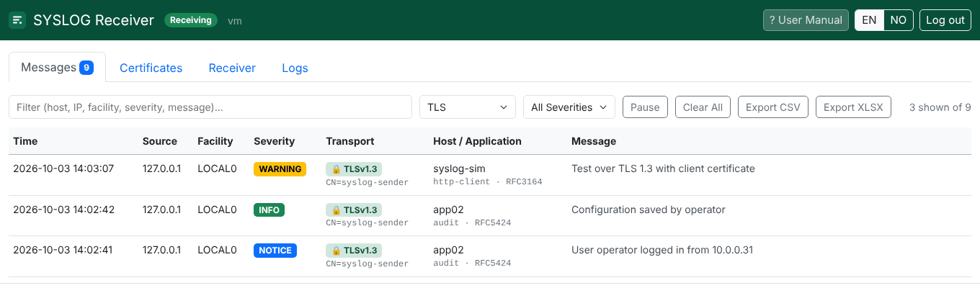Viewport: 980px width, 288px height.
Task: Click the NOTICE severity badge
Action: click(275, 251)
